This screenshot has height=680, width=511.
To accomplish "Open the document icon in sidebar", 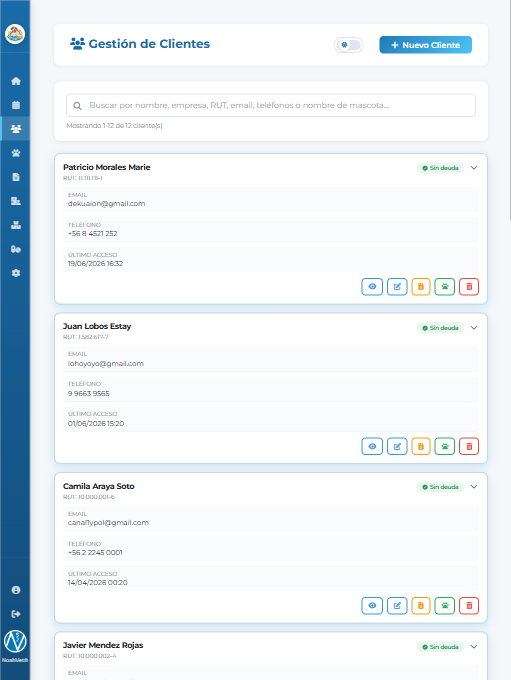I will (x=16, y=177).
